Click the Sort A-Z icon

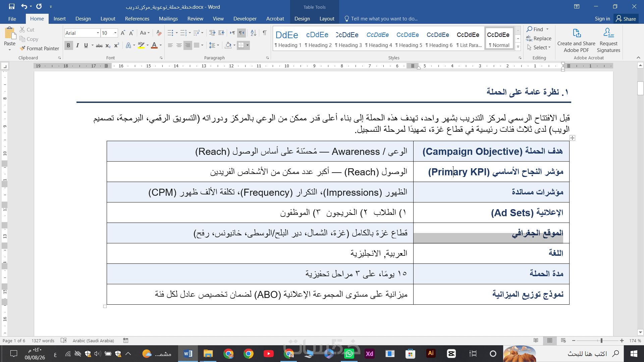tap(254, 33)
